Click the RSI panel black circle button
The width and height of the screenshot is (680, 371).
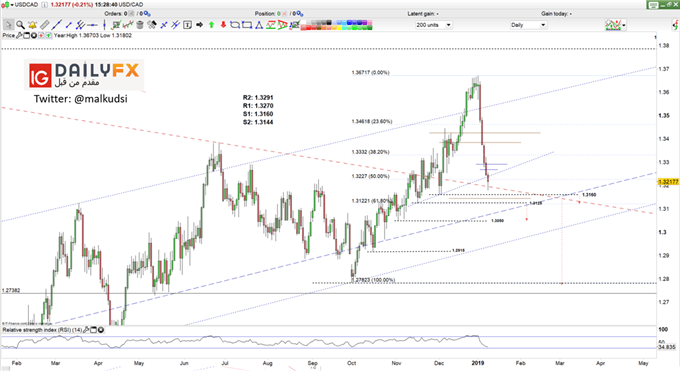click(101, 330)
